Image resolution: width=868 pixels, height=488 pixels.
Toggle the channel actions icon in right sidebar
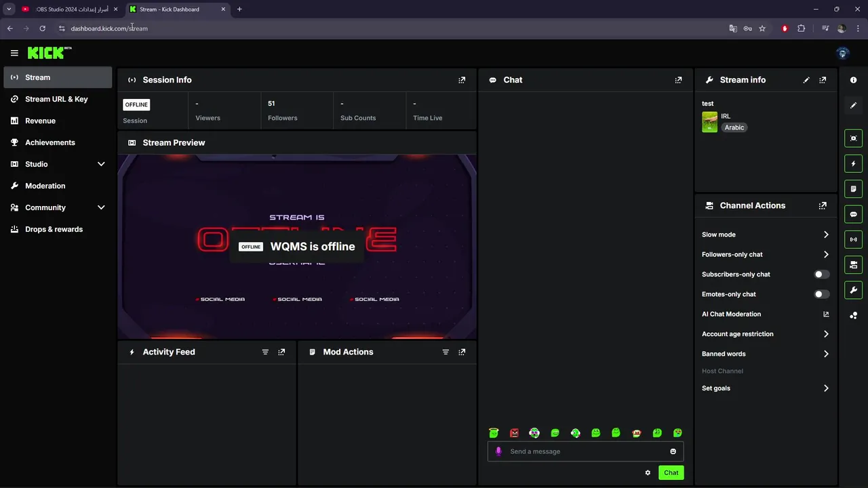coord(853,264)
